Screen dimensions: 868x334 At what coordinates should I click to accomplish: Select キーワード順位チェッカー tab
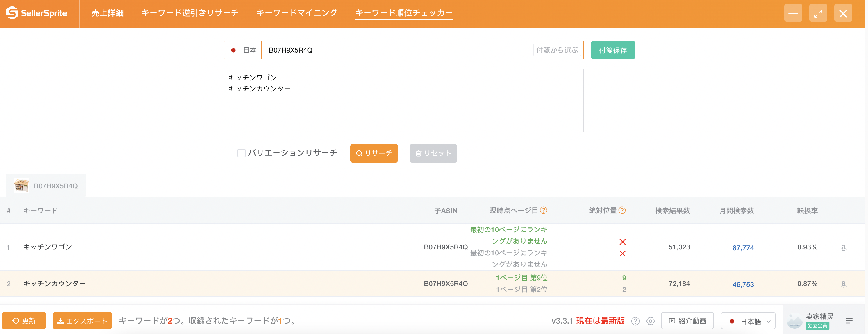(x=404, y=13)
